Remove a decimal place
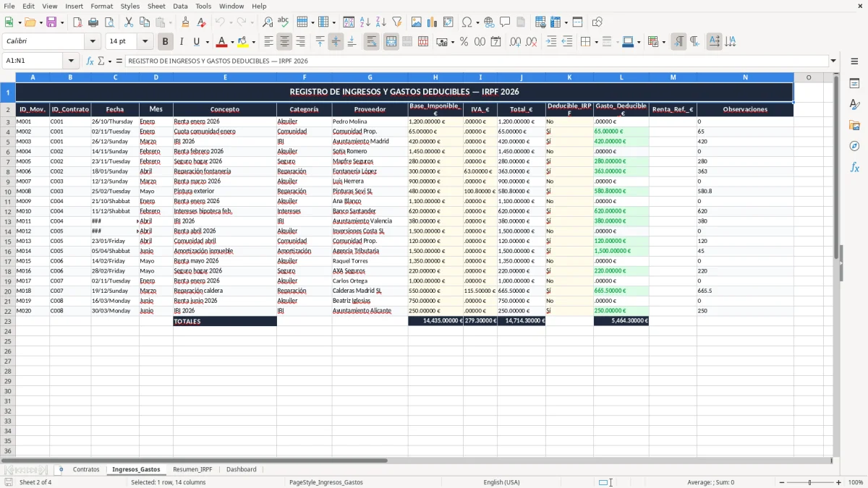Image resolution: width=868 pixels, height=488 pixels. 531,42
